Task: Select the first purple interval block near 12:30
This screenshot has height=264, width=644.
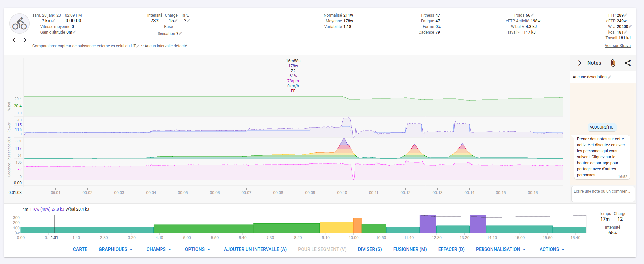Action: click(428, 224)
